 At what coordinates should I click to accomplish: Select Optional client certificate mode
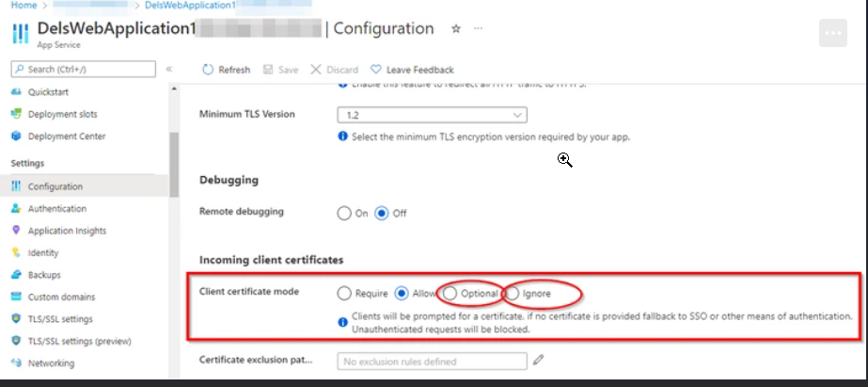click(450, 293)
